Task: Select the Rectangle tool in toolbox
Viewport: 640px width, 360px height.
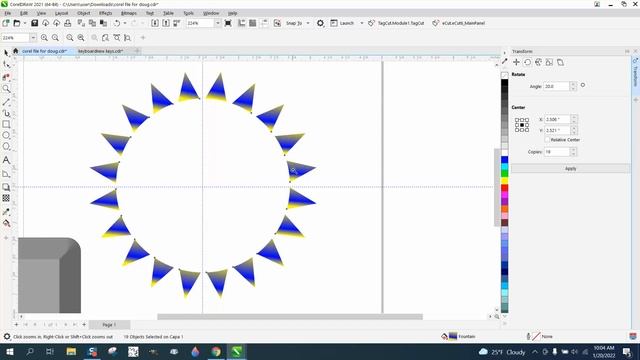Action: click(6, 124)
